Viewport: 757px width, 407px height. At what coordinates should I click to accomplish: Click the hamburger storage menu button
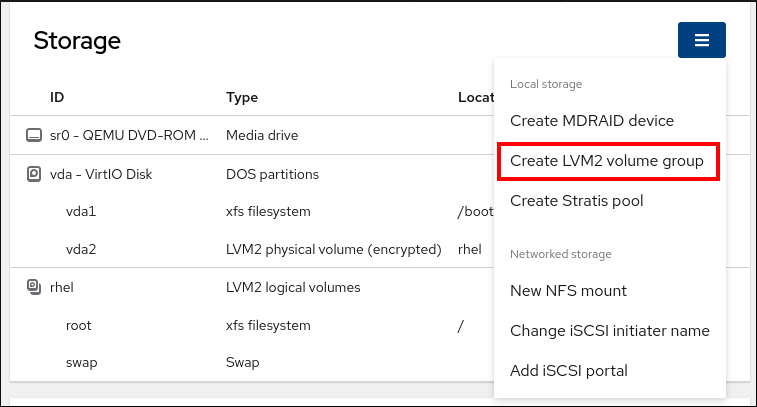[x=701, y=40]
